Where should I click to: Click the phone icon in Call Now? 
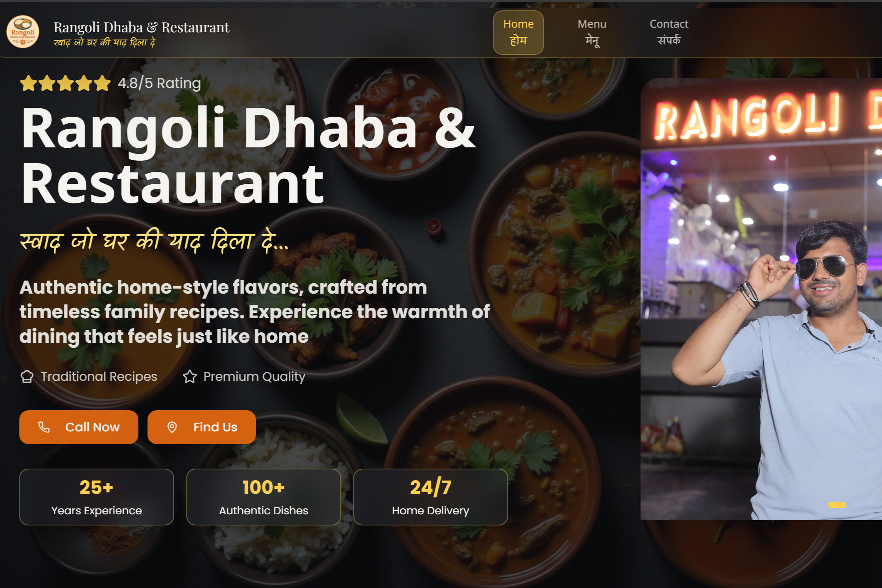(x=44, y=427)
